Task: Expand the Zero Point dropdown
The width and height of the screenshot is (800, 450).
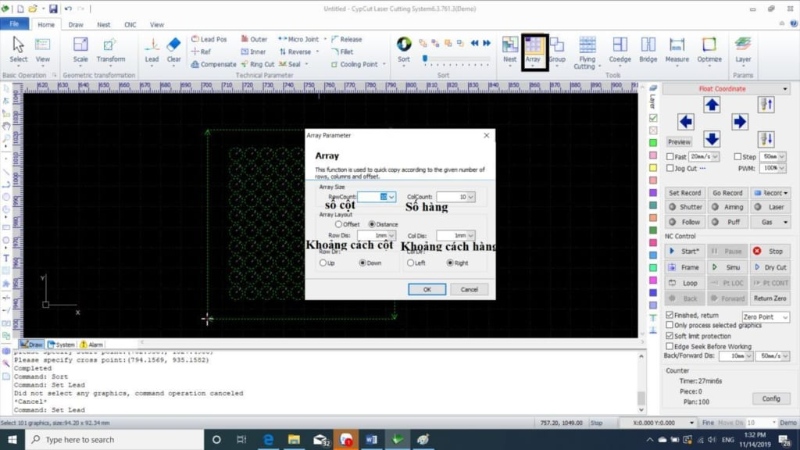Action: tap(784, 317)
